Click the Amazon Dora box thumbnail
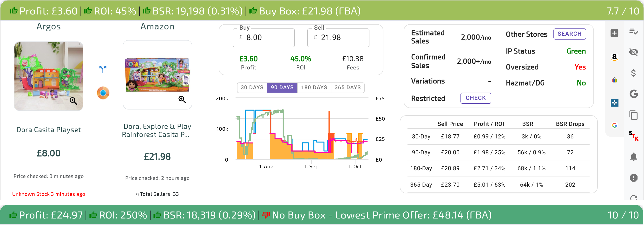This screenshot has width=644, height=225. pyautogui.click(x=157, y=75)
